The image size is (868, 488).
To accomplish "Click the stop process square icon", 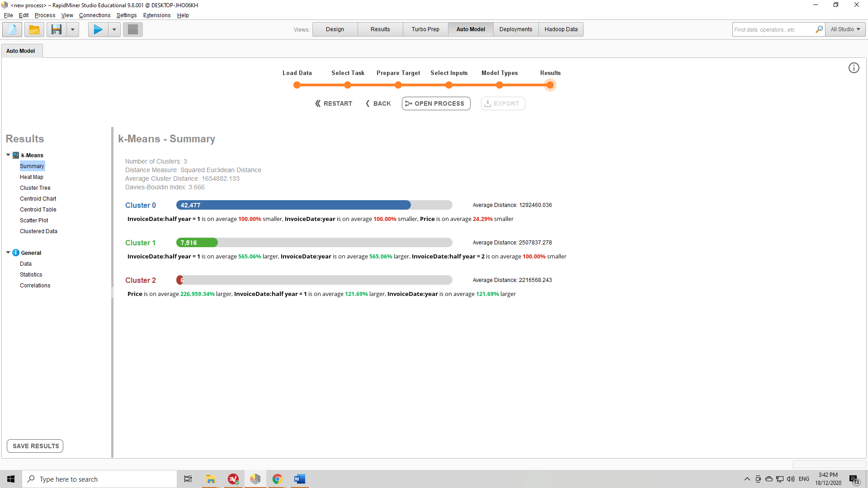I will click(133, 29).
